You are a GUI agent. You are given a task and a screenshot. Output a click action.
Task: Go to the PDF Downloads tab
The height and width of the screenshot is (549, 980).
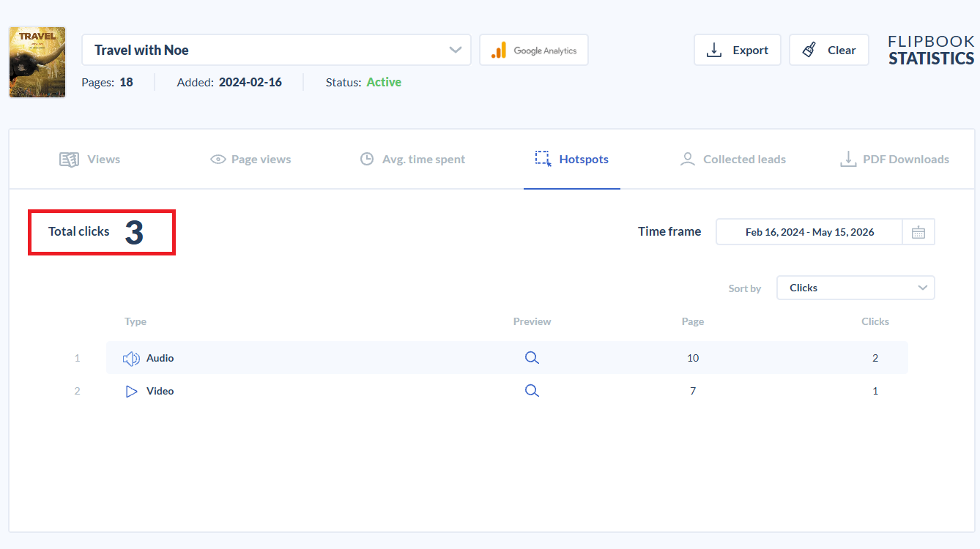894,159
